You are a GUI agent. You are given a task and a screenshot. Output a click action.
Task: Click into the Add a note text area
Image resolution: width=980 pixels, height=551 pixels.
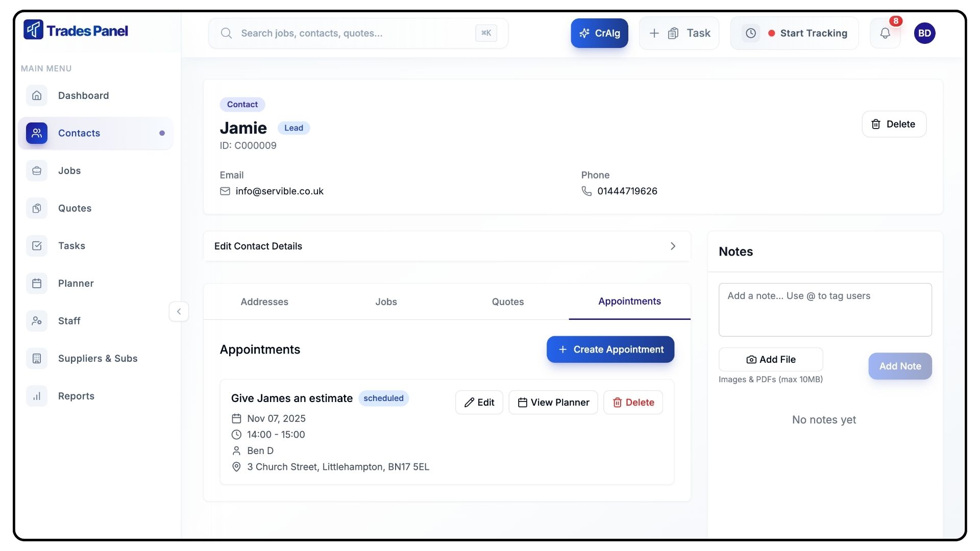825,310
